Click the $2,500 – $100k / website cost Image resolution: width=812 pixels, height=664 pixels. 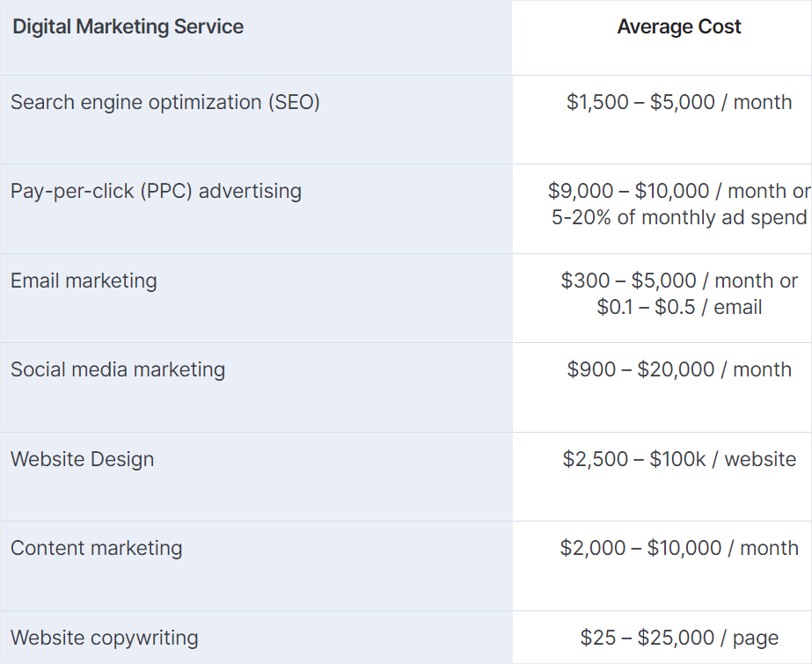(x=679, y=460)
